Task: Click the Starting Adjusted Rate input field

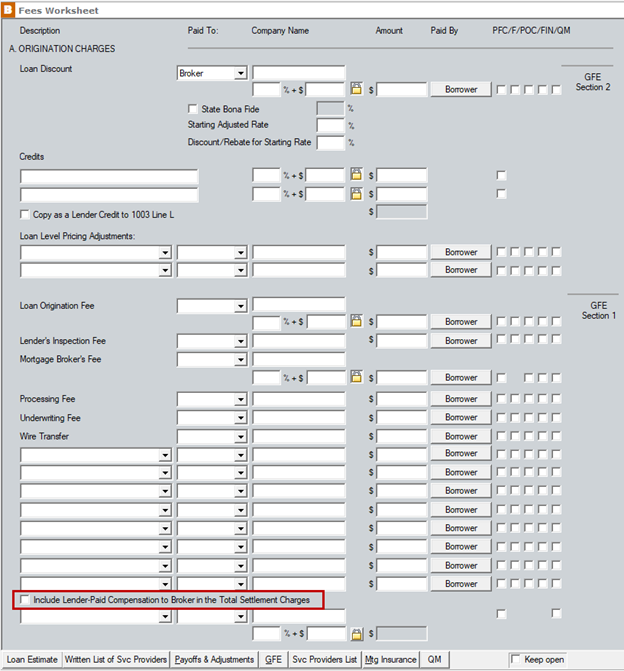Action: point(329,125)
